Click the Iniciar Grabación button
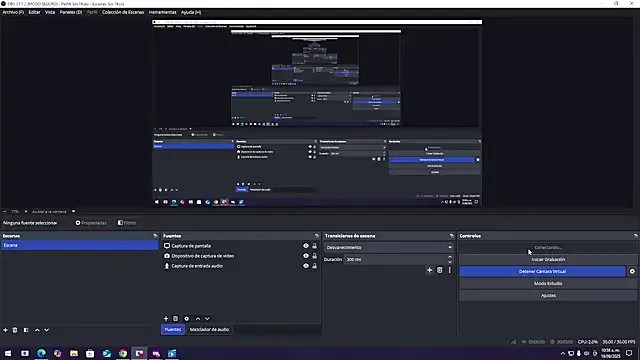 pos(548,259)
